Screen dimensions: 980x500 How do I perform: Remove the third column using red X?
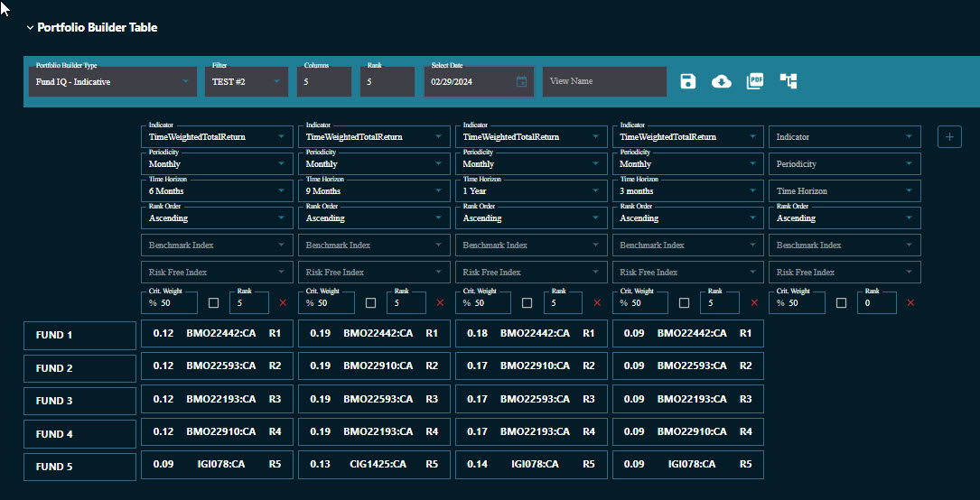tap(597, 303)
